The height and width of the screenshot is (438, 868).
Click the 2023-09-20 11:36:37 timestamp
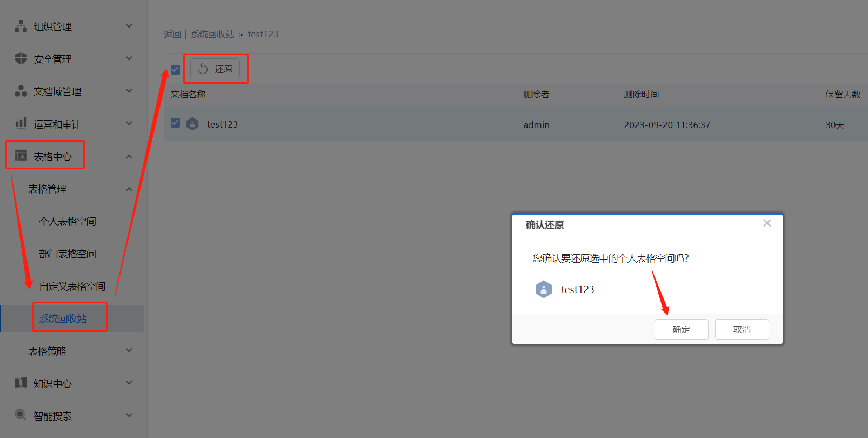667,125
